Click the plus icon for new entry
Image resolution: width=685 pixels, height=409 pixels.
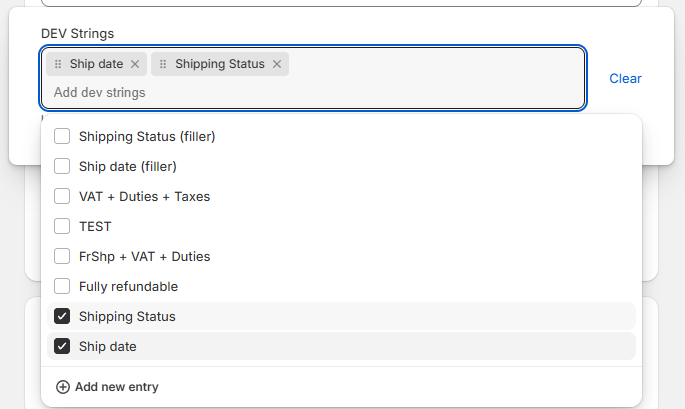[x=62, y=387]
